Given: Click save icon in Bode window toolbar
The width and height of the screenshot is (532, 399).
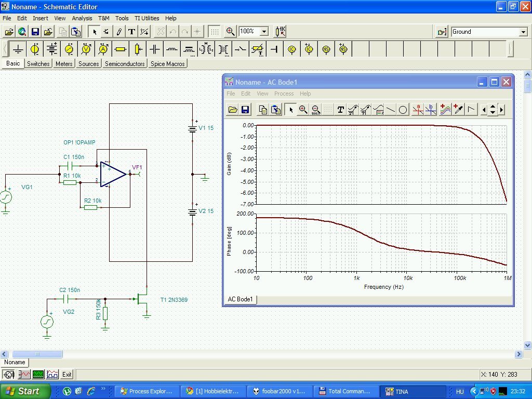Looking at the screenshot, I should point(245,110).
